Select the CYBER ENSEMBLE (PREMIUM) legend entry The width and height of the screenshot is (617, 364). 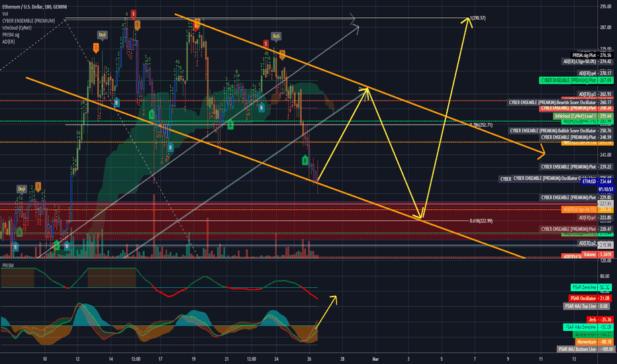(28, 21)
